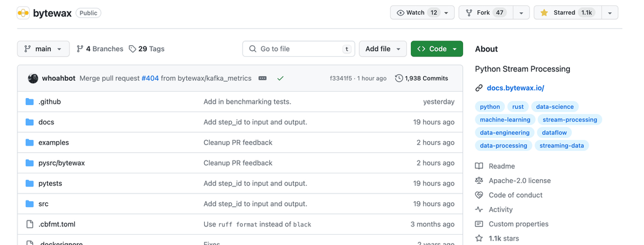Expand the green Code dropdown
Screen dimensions: 644x245
point(437,49)
